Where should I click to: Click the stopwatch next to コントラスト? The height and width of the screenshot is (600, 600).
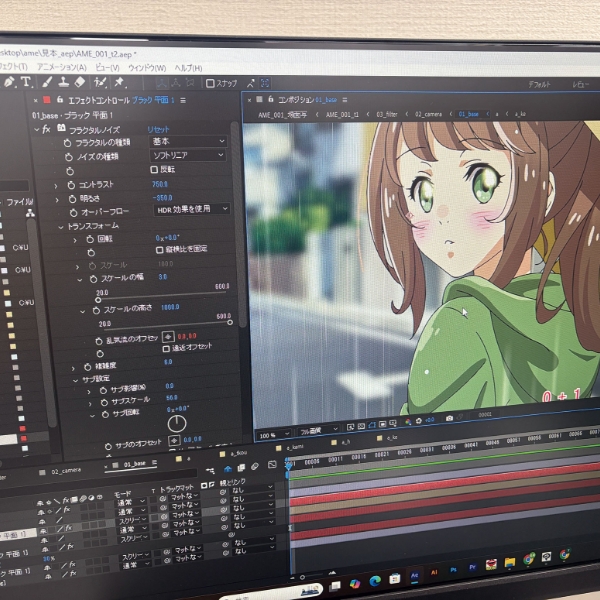tap(71, 185)
